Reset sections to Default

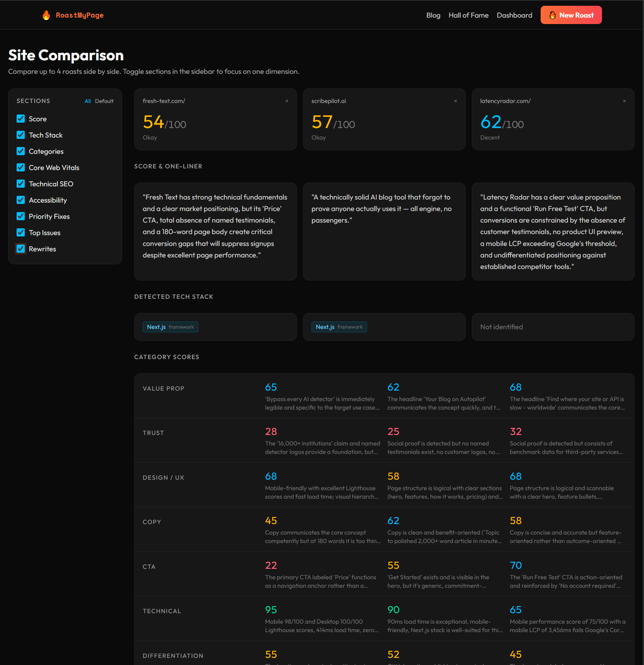click(104, 101)
